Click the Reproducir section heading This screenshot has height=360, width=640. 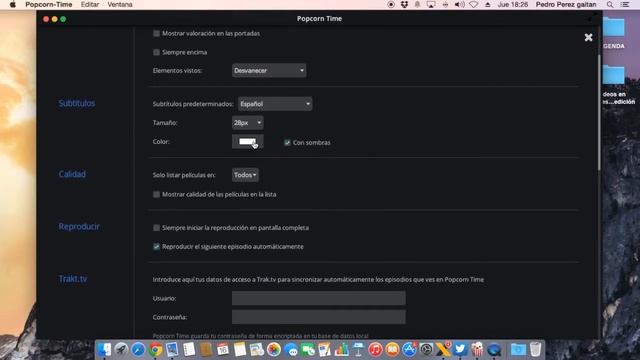[x=79, y=227]
